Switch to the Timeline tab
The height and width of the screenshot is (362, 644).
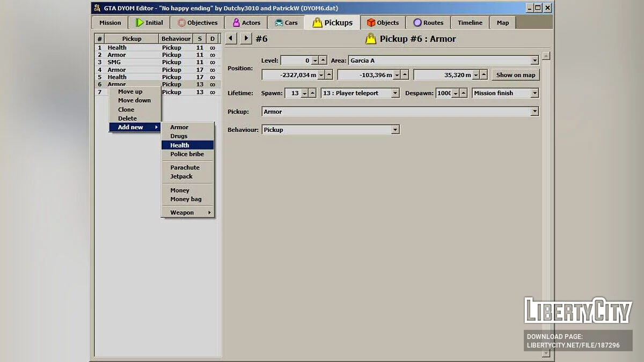click(470, 23)
